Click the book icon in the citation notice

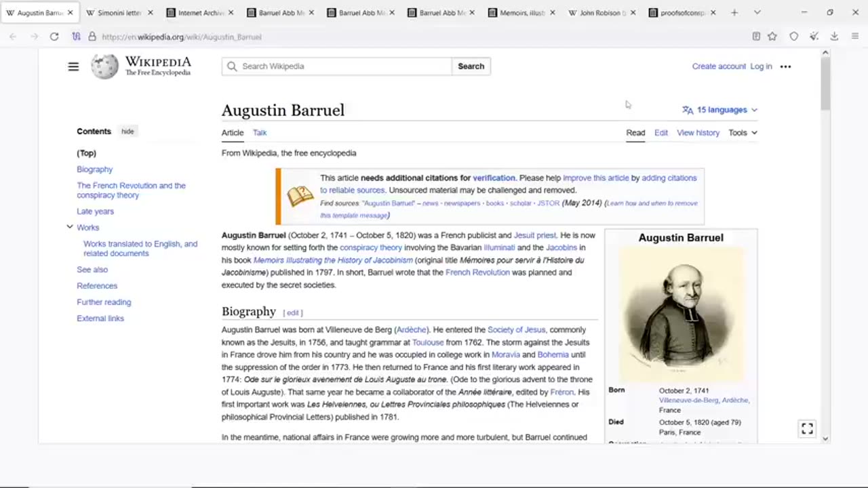300,197
